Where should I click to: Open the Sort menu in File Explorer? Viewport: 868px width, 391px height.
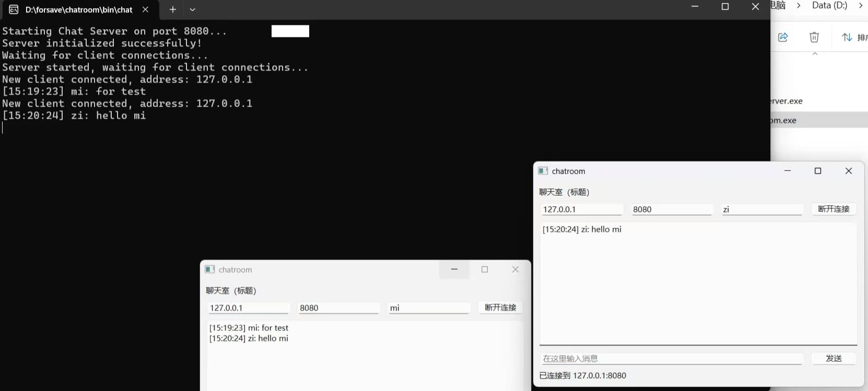tap(854, 37)
